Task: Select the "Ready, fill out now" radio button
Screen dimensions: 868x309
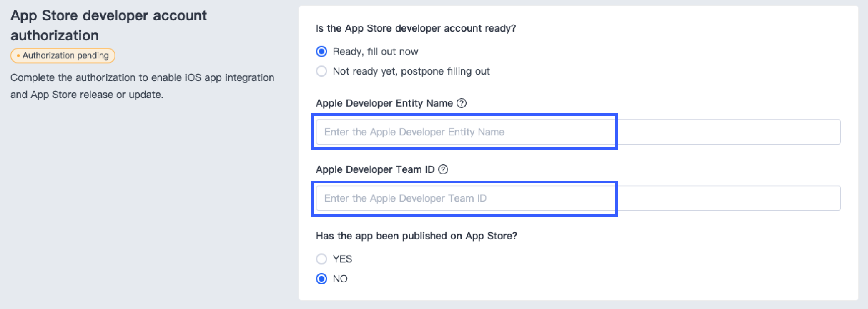Action: coord(321,52)
